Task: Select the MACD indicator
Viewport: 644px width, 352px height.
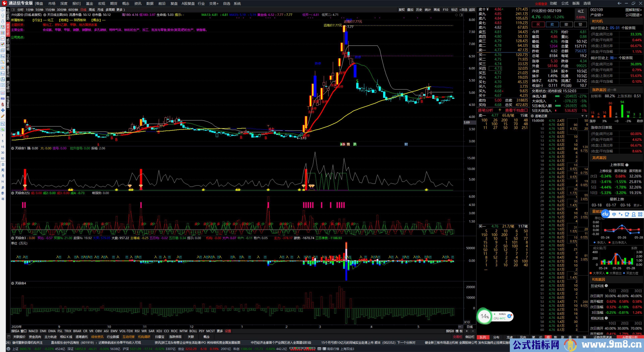Action: tap(33, 331)
